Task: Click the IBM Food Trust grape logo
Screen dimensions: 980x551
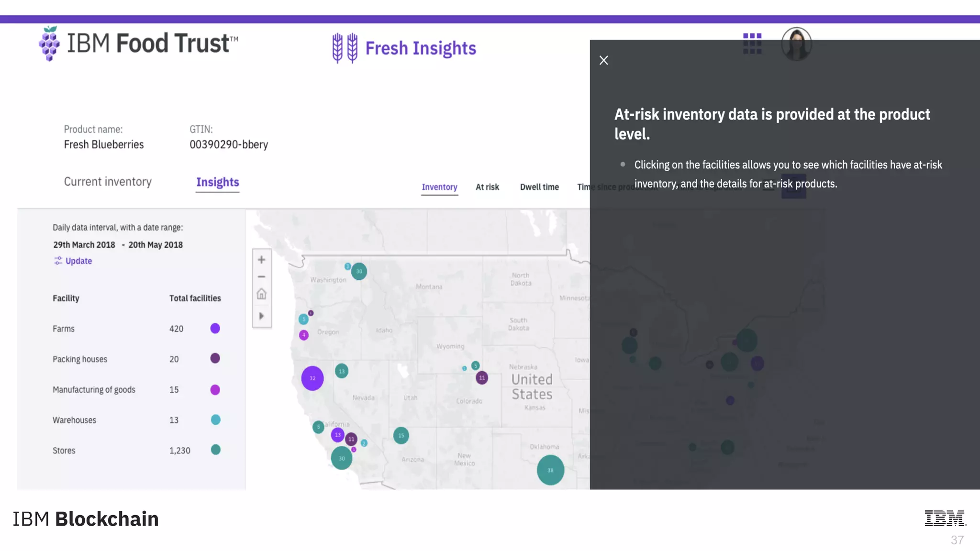Action: tap(49, 44)
